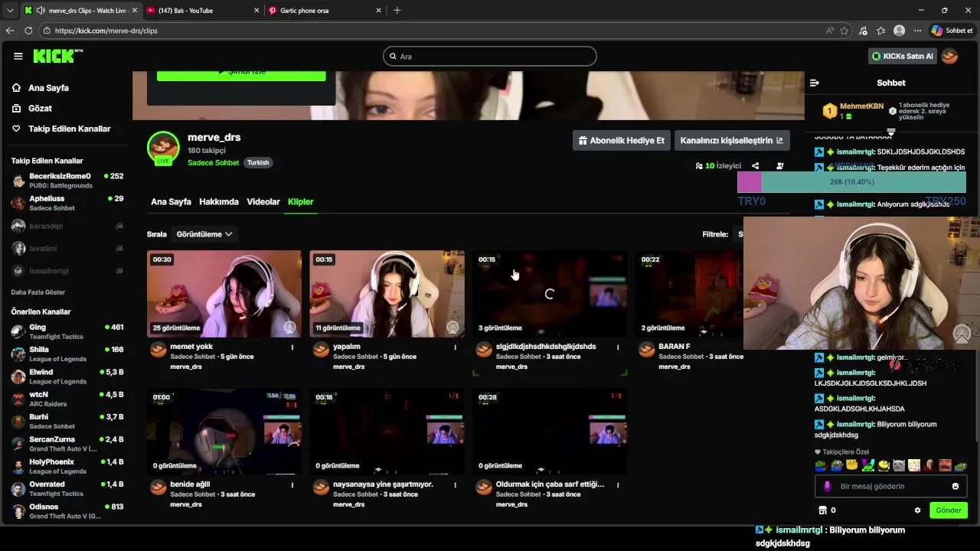Click the chat message input field
980x551 pixels.
pyautogui.click(x=890, y=487)
